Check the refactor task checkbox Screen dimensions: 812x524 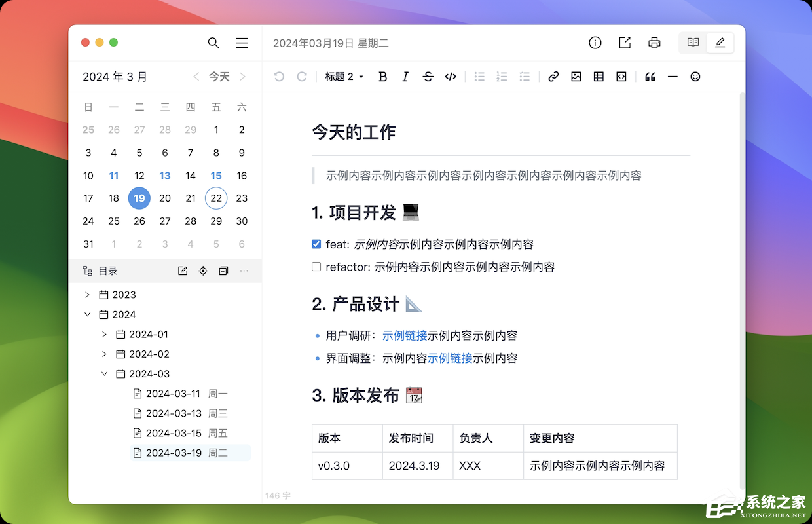[x=316, y=267]
